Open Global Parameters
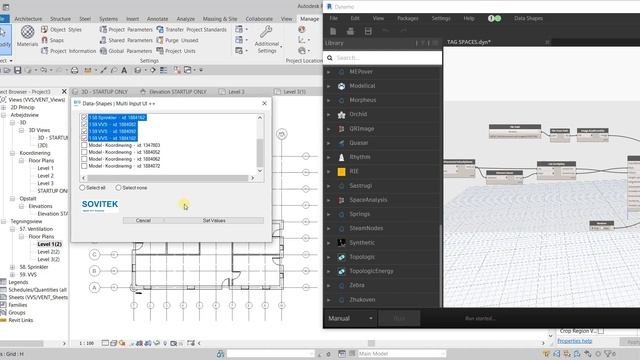640x360 pixels. click(x=126, y=51)
